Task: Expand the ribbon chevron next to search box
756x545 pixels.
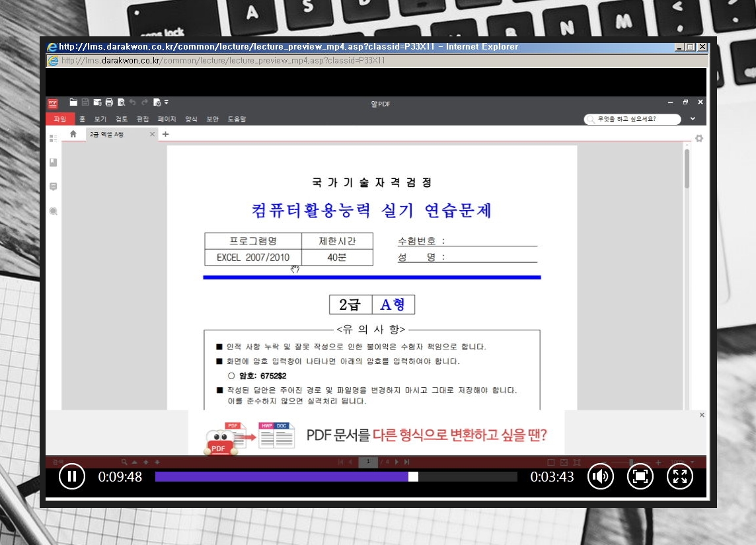Action: click(x=693, y=119)
